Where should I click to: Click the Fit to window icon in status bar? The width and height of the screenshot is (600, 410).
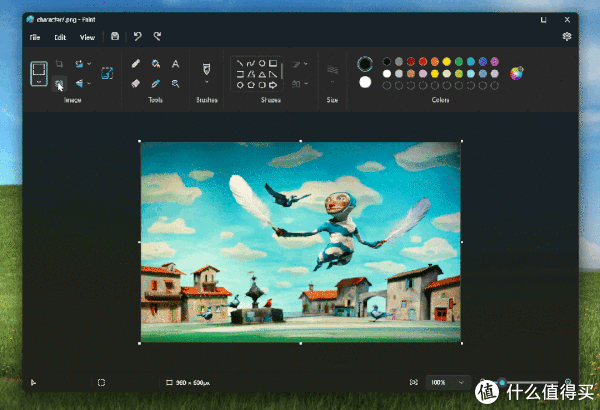(x=414, y=382)
